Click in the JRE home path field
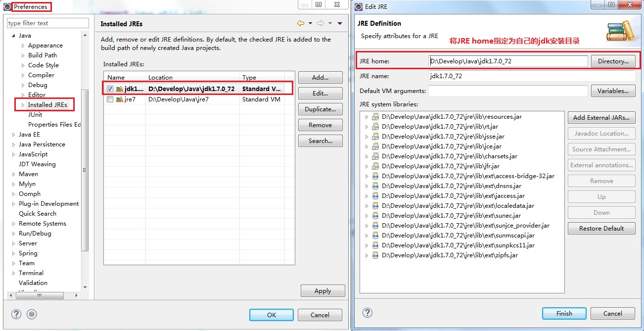Image resolution: width=644 pixels, height=331 pixels. (x=508, y=61)
